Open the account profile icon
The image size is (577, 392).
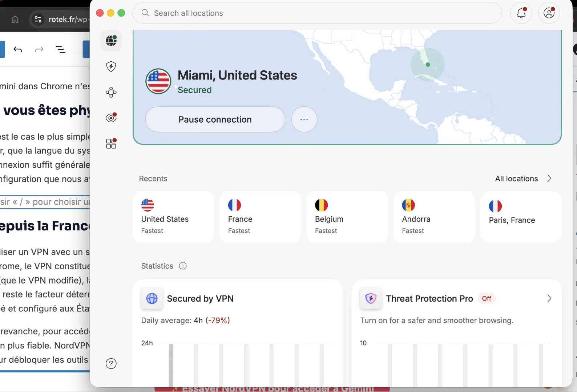pyautogui.click(x=549, y=13)
